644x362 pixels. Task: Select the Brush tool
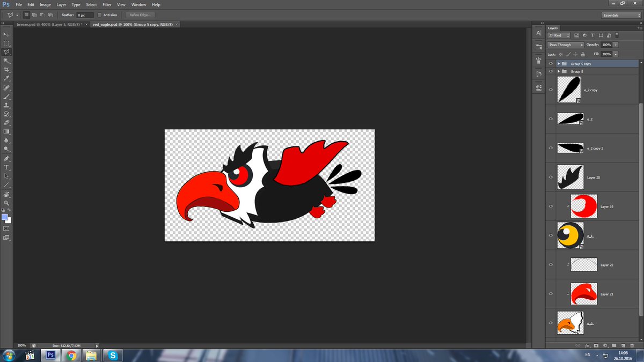pos(7,97)
